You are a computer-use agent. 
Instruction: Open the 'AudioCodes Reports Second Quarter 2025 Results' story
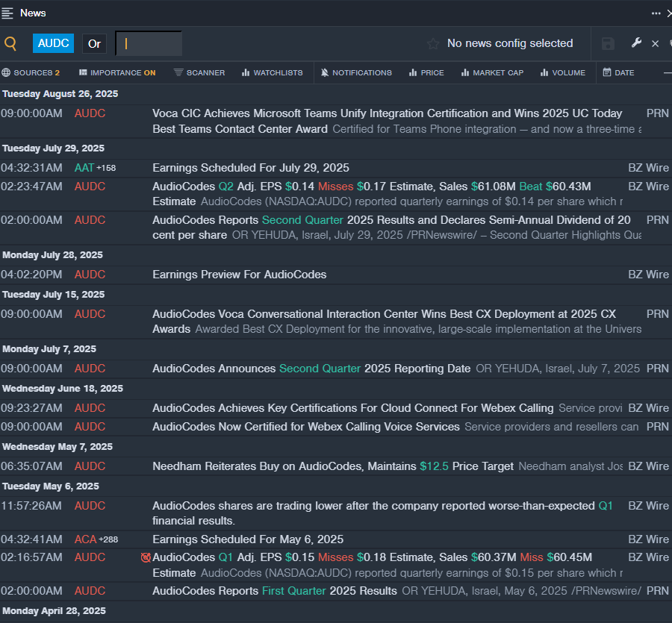[397, 228]
